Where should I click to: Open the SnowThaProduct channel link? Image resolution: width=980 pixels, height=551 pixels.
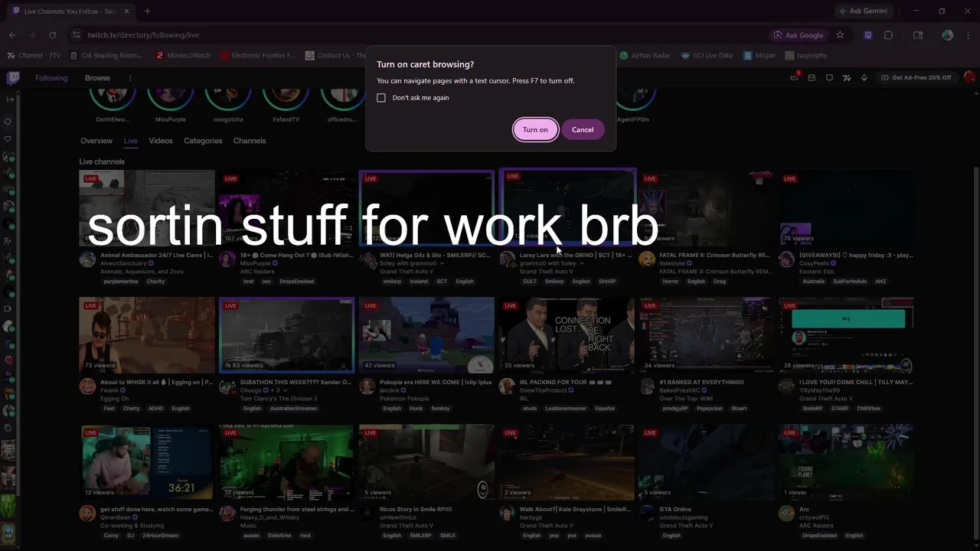click(544, 390)
